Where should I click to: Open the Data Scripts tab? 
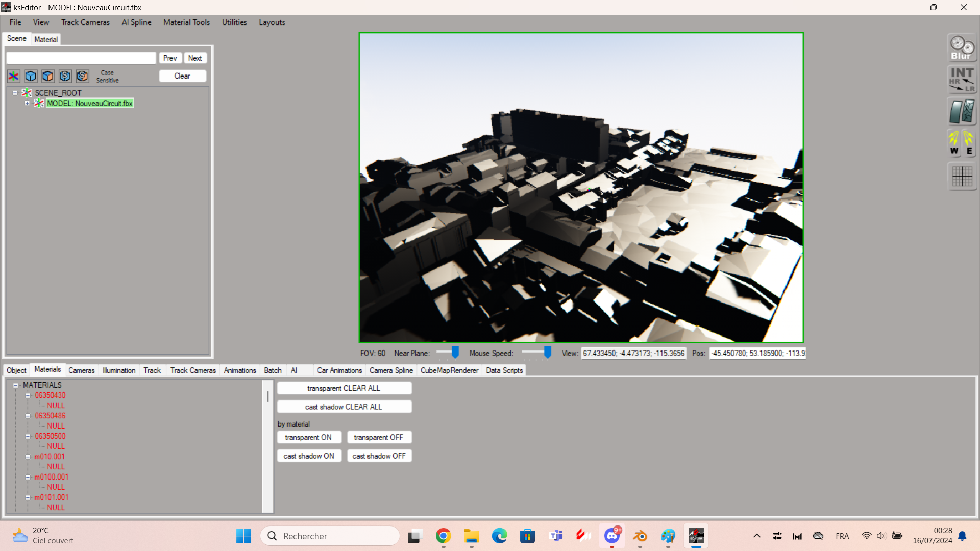tap(504, 370)
